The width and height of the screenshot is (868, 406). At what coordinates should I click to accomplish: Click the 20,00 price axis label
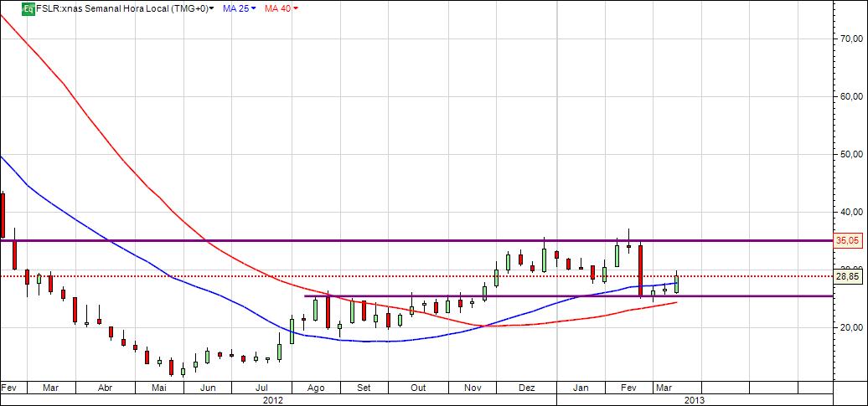(850, 327)
